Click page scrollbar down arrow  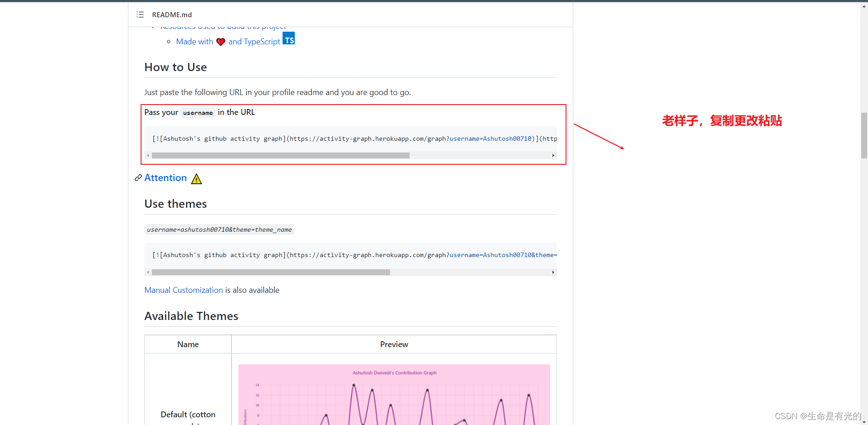864,421
